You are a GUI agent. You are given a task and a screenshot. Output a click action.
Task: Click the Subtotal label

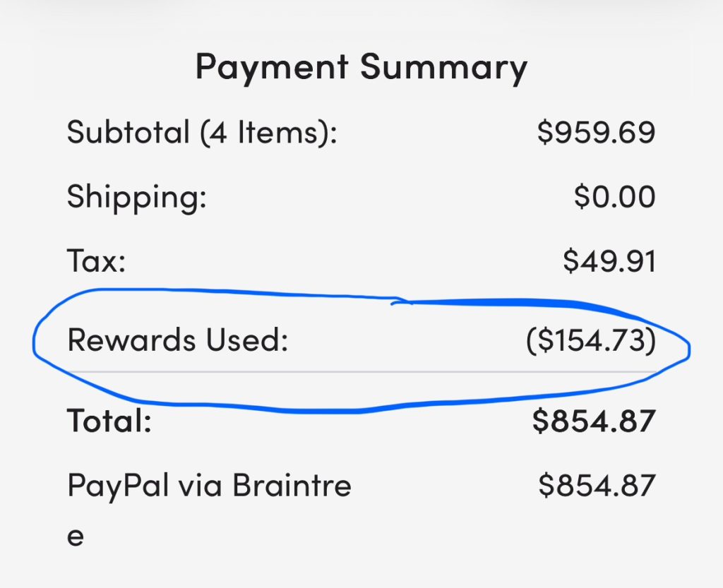(x=129, y=133)
